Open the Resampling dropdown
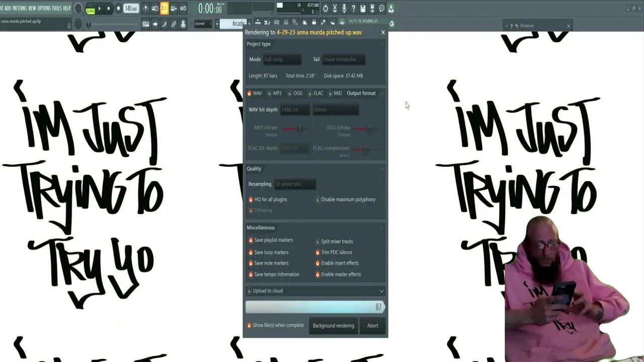Screen dimensions: 644x362 pyautogui.click(x=295, y=184)
